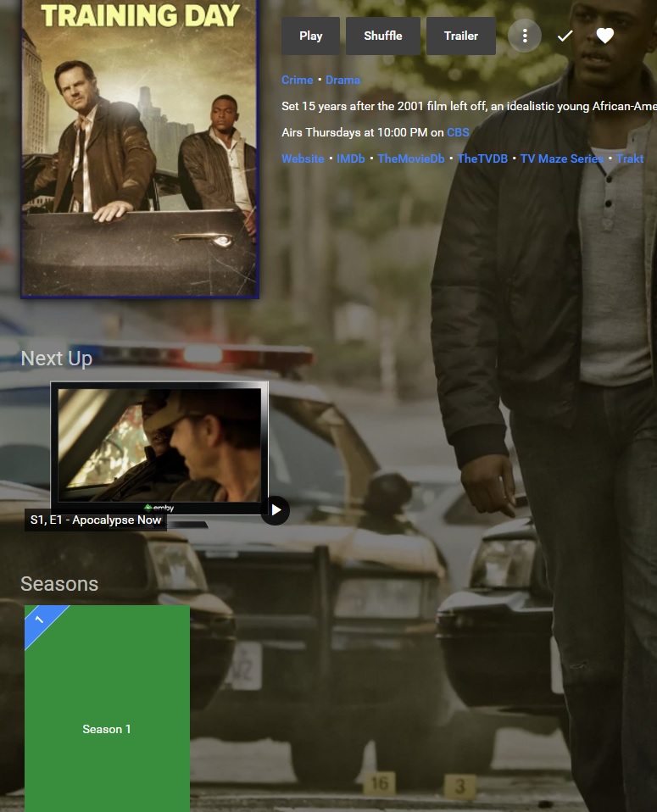Visit the series Website link
Image resolution: width=657 pixels, height=812 pixels.
303,159
